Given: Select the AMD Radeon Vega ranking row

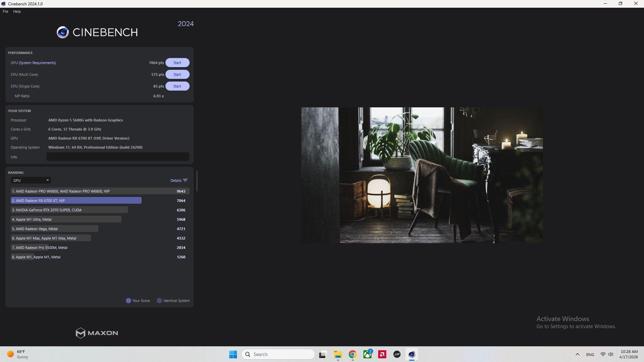Looking at the screenshot, I should pyautogui.click(x=100, y=229).
